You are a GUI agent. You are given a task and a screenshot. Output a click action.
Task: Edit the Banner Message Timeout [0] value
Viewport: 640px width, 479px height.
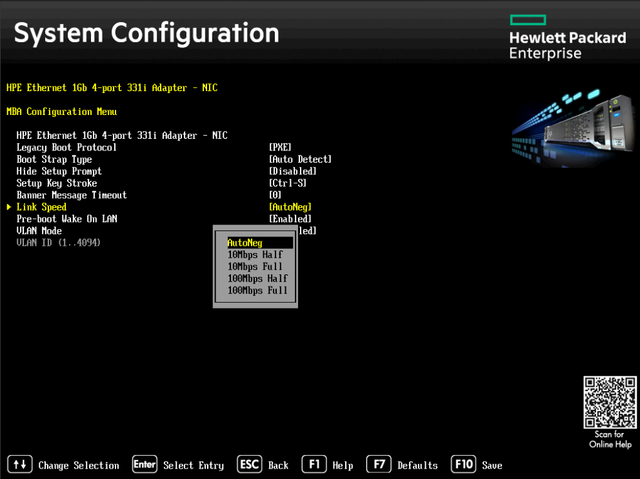click(x=275, y=195)
